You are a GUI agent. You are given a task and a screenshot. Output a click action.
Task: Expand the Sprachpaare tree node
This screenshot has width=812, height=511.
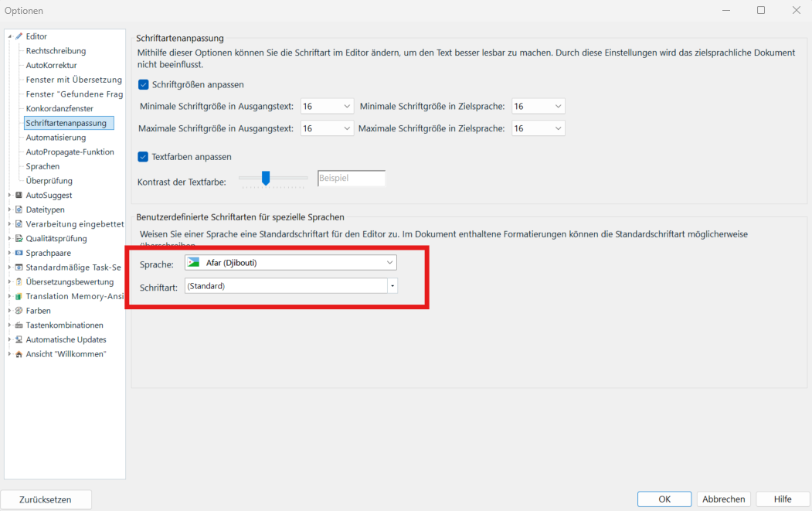point(9,253)
